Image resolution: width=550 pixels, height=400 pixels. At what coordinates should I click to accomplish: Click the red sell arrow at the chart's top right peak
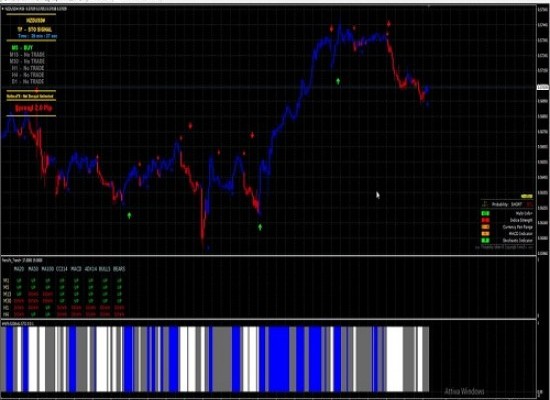(389, 24)
